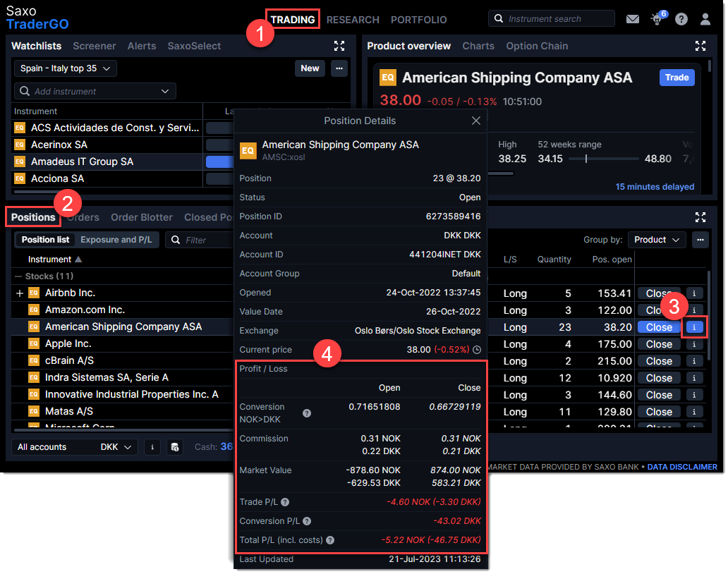Click the Amadeus IT Group blue bar

[219, 161]
